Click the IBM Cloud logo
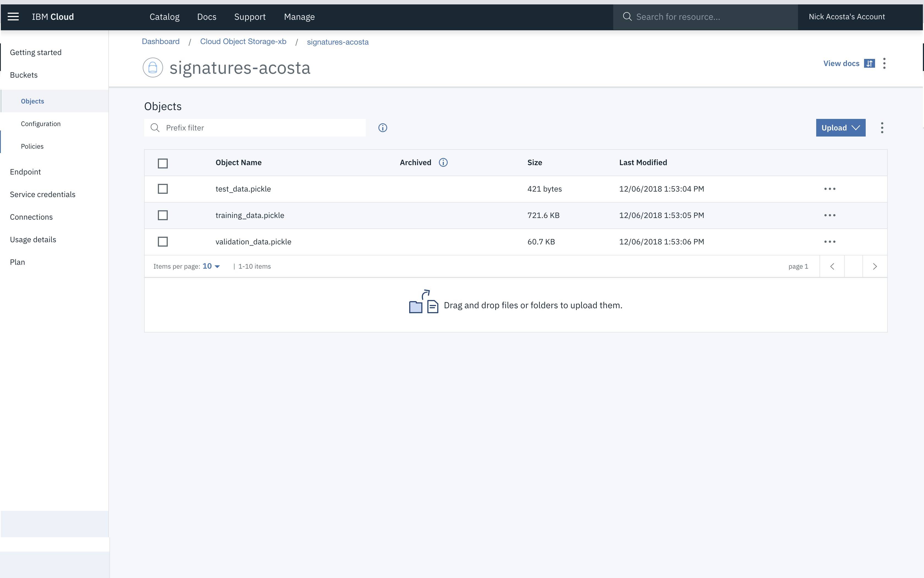Viewport: 924px width, 578px height. [53, 17]
